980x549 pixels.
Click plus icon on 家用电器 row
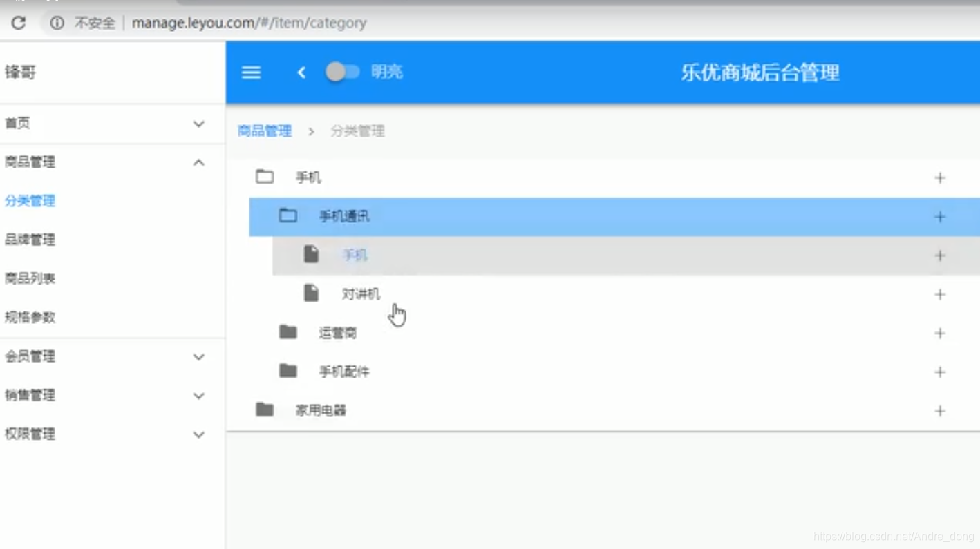click(940, 411)
